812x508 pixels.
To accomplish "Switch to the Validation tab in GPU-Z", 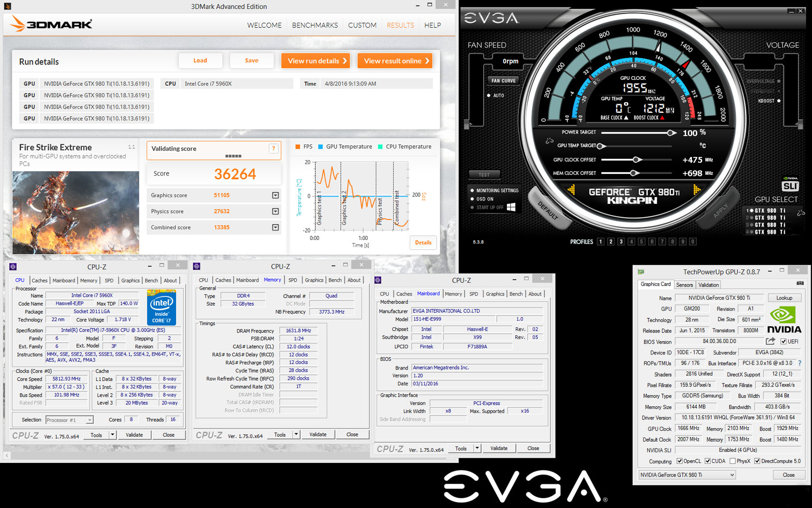I will coord(708,285).
